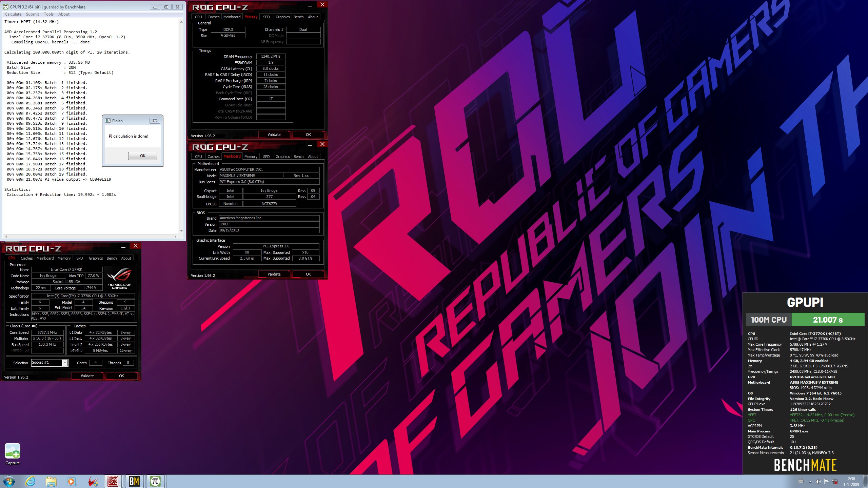The height and width of the screenshot is (488, 868).
Task: Switch to Graphics tab in Memory CPU-Z window
Action: coord(282,17)
